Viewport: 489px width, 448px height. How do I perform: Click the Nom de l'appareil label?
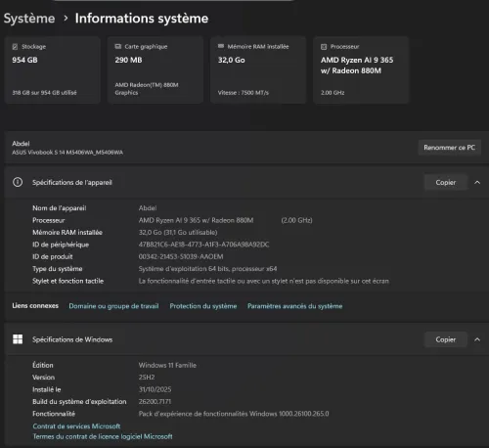(60, 208)
